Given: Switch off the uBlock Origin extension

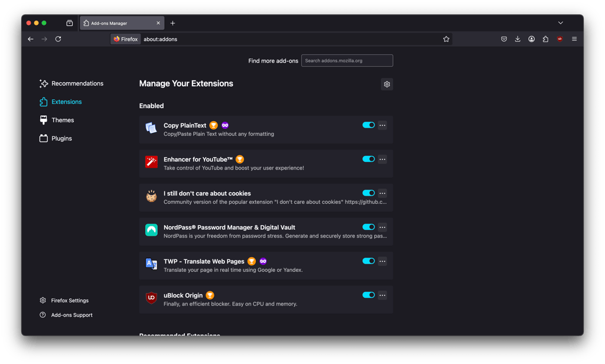Looking at the screenshot, I should click(x=369, y=295).
